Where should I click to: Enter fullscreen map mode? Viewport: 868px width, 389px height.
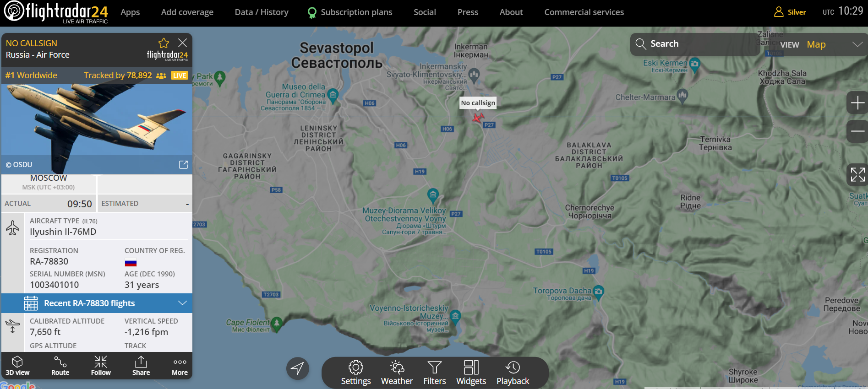click(857, 174)
